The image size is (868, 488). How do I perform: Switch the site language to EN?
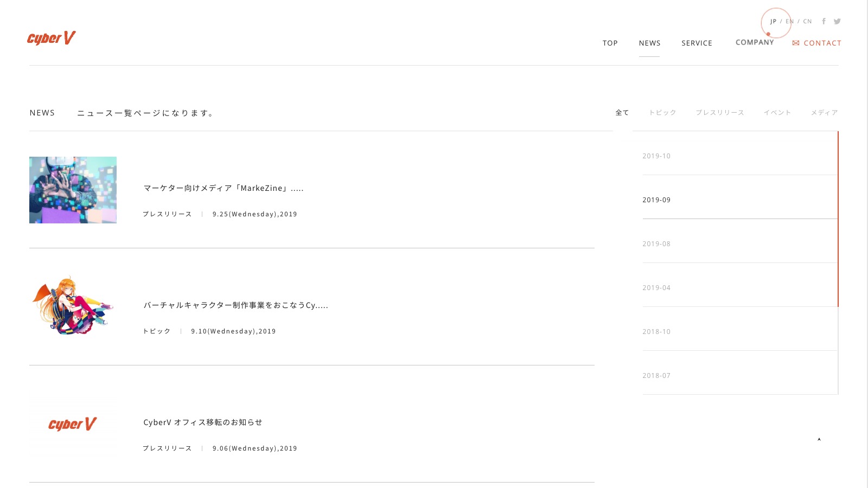click(790, 22)
